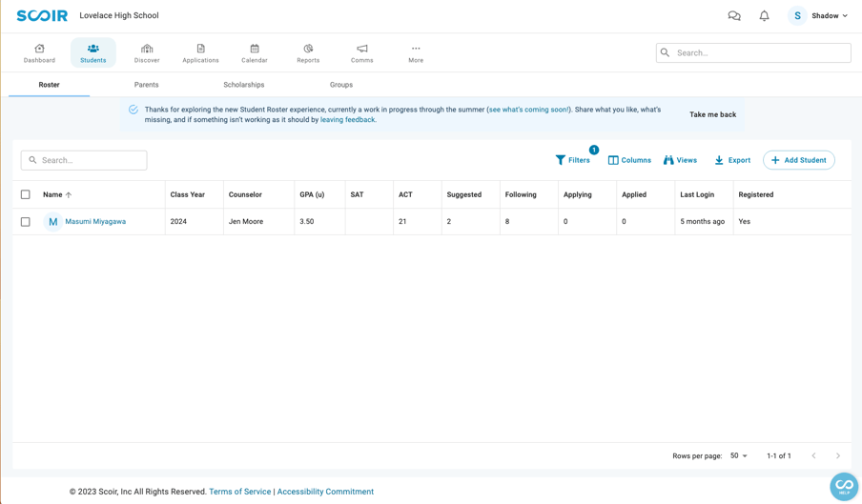Click the Registered column header
Image resolution: width=862 pixels, height=504 pixels.
tap(756, 195)
